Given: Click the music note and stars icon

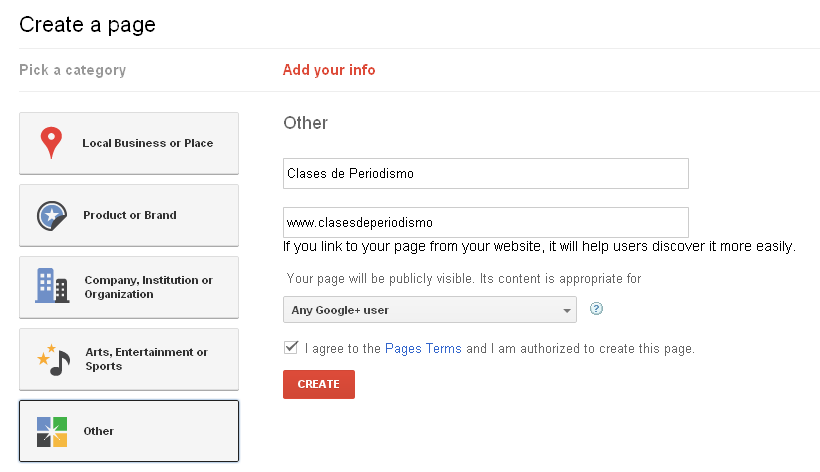Looking at the screenshot, I should click(53, 359).
